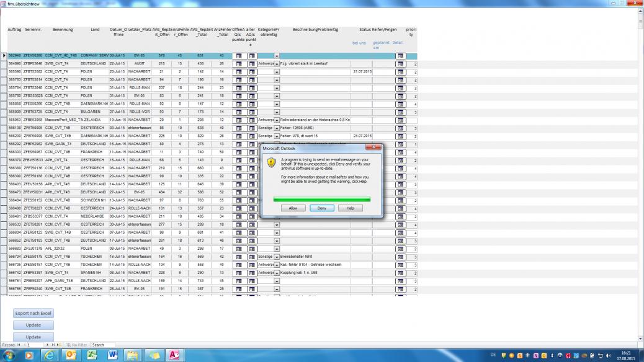Open aller AQIs icon for Auftrag 566138

click(252, 128)
